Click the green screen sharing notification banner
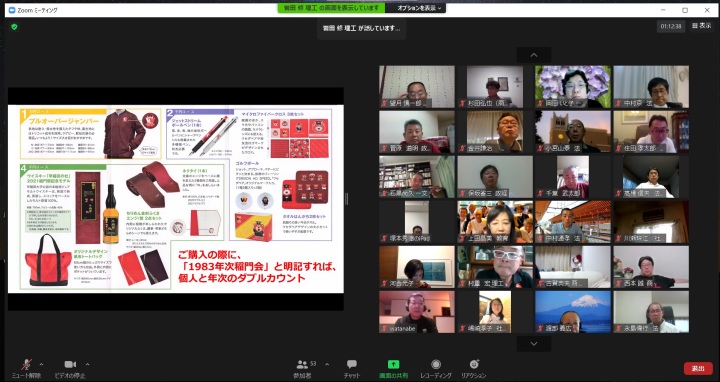Viewport: 720px width, 382px height. coord(331,8)
